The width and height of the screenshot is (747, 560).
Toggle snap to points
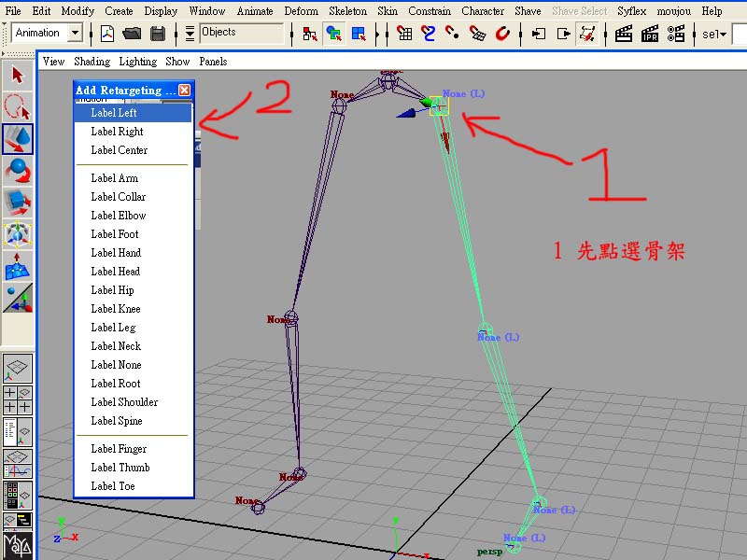tap(453, 34)
